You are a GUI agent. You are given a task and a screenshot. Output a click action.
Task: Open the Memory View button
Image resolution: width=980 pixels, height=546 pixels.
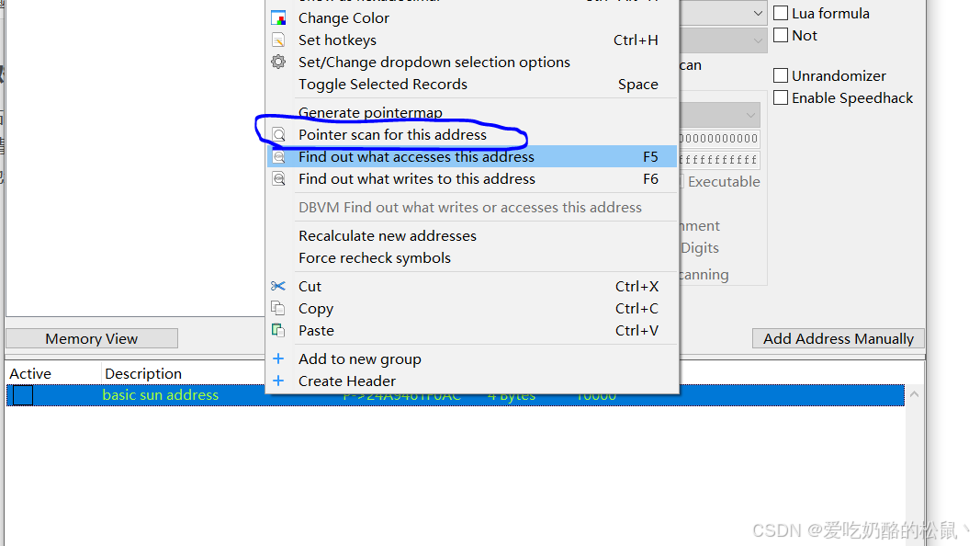tap(92, 338)
